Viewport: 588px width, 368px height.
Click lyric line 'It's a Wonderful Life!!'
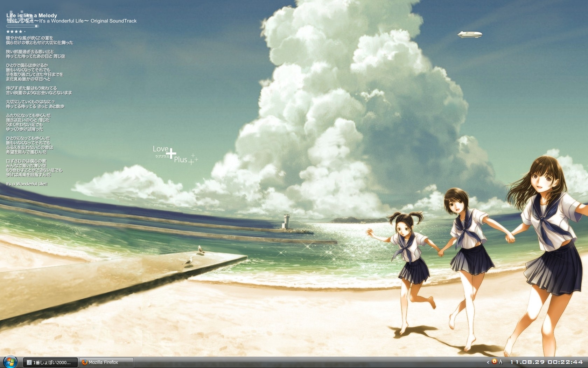tap(27, 184)
